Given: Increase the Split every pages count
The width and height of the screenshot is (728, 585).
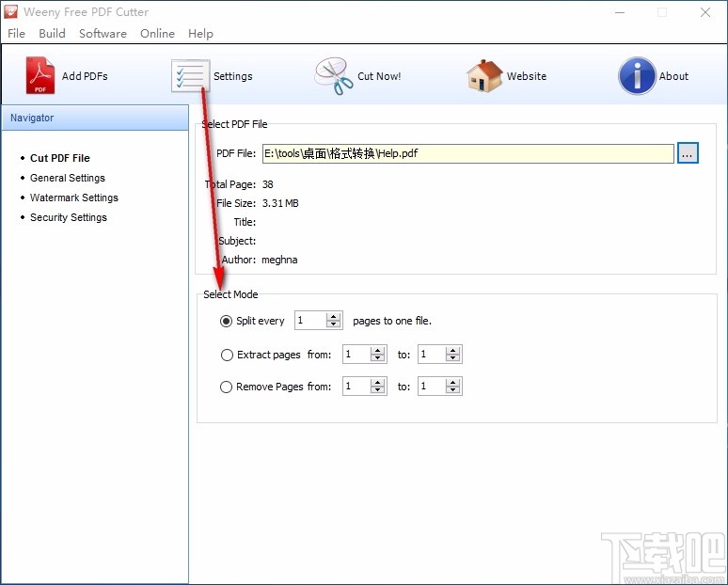Looking at the screenshot, I should pos(333,317).
